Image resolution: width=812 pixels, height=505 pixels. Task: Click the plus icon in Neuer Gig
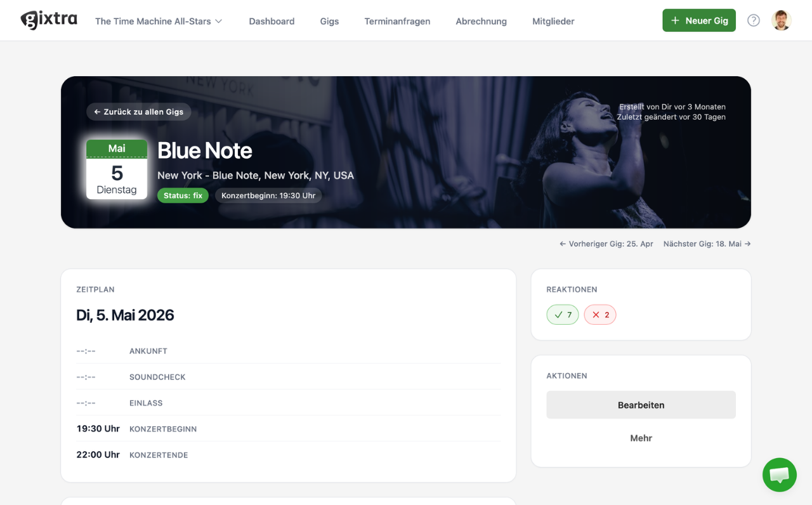(x=675, y=20)
